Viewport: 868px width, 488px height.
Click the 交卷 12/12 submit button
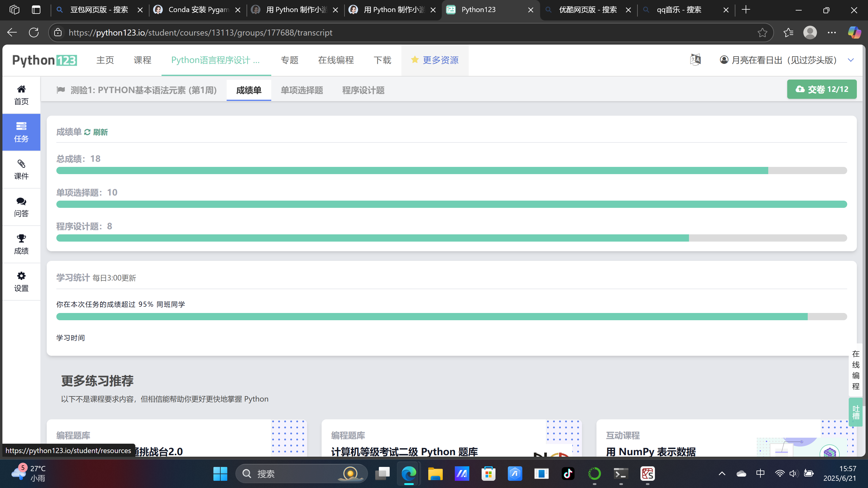[822, 89]
